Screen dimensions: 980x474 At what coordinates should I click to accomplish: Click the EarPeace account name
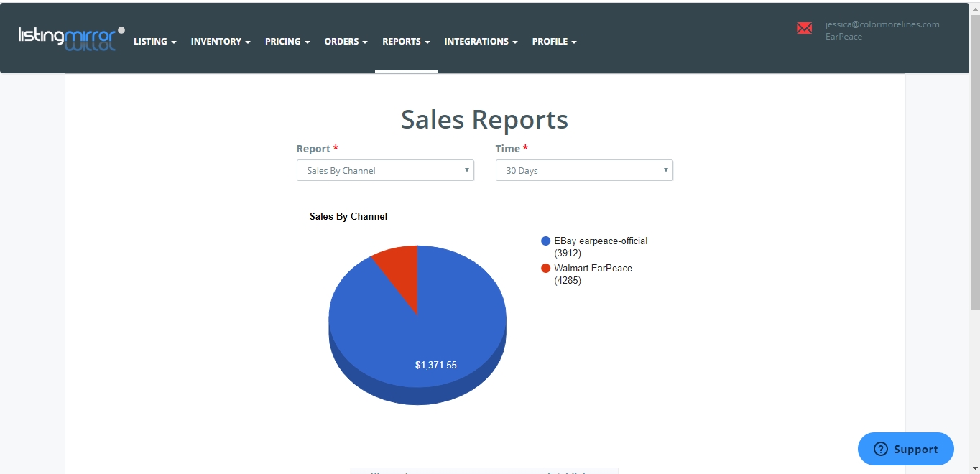(843, 37)
